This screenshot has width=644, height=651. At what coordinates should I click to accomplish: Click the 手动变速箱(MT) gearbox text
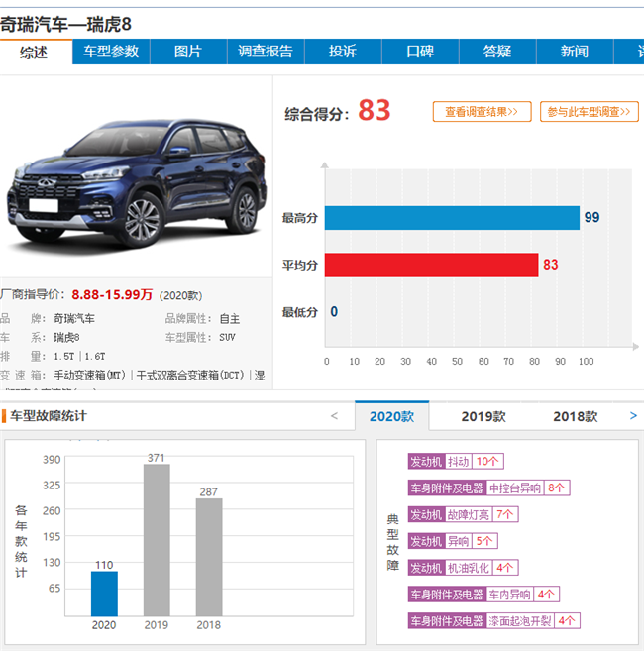(x=90, y=375)
